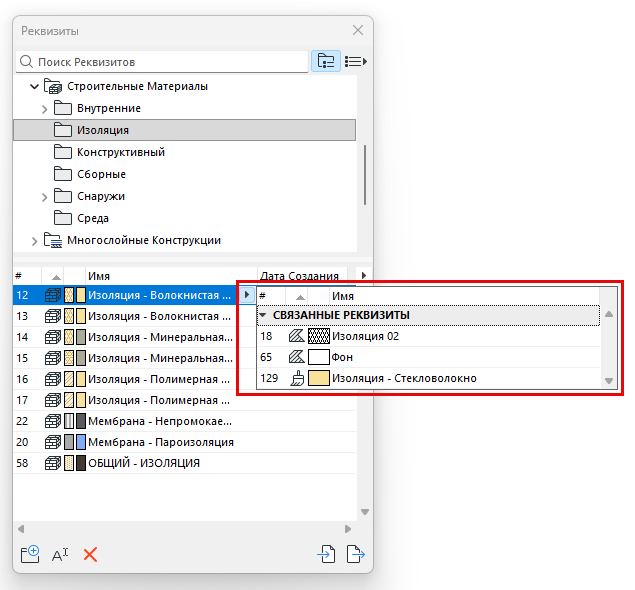Sort by Дата Создания column
The width and height of the screenshot is (635, 590).
point(302,276)
